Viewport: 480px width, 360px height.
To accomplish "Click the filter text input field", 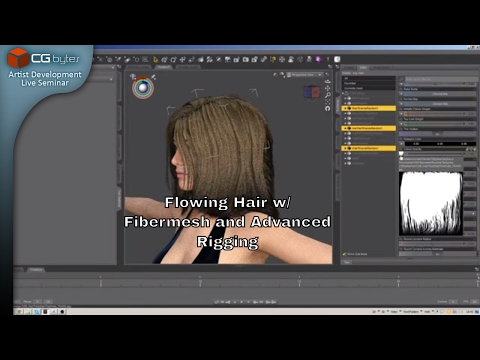I will [x=441, y=79].
